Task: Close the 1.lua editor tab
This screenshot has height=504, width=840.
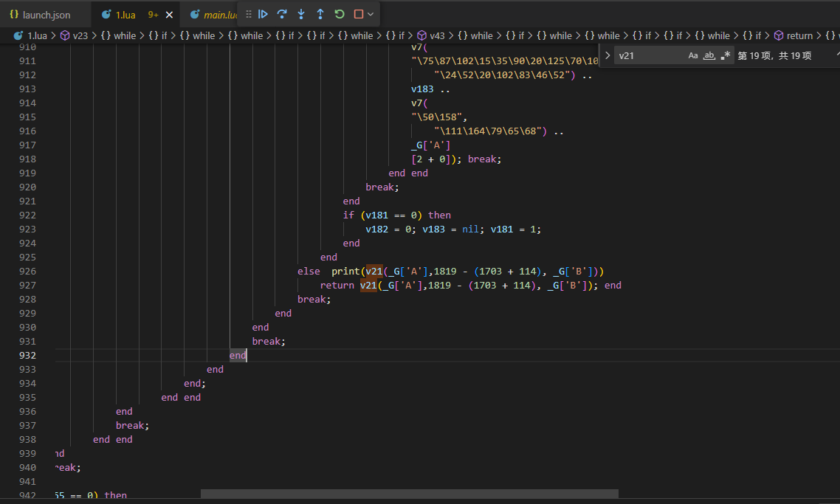Action: [x=169, y=15]
